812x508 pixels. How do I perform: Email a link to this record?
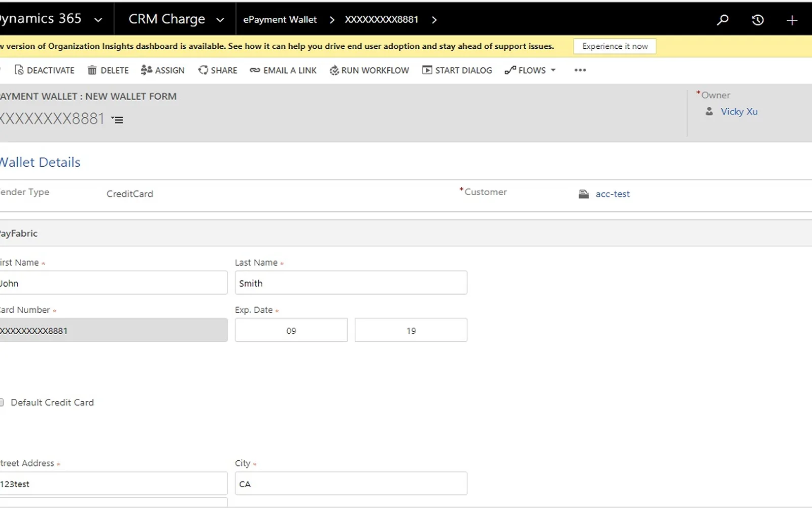(x=283, y=70)
